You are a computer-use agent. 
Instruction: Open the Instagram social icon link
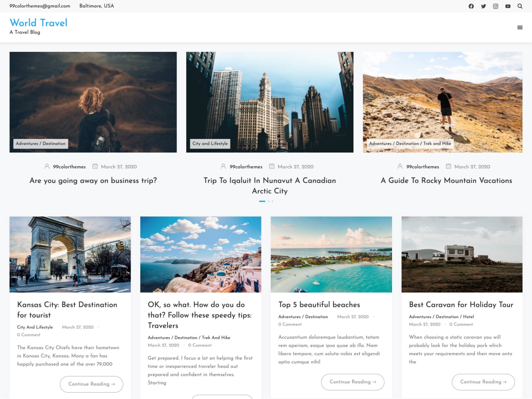tap(495, 6)
